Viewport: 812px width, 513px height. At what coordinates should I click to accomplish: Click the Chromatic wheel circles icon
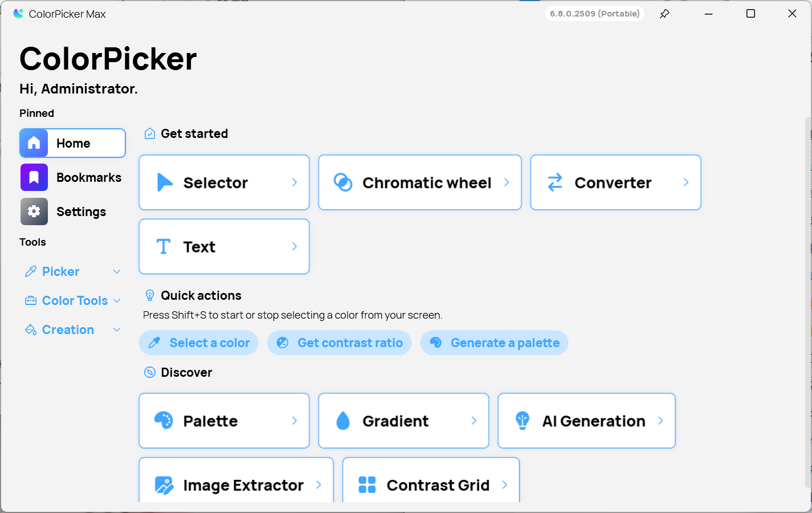tap(343, 182)
